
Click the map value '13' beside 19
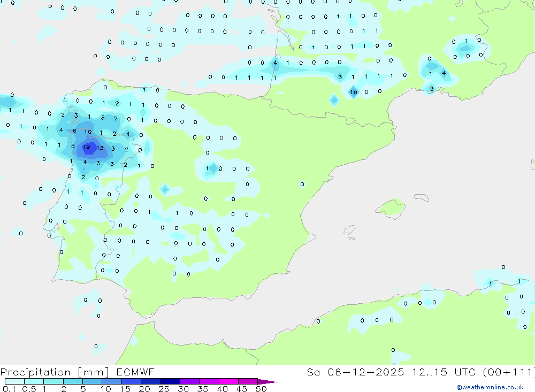click(x=100, y=148)
